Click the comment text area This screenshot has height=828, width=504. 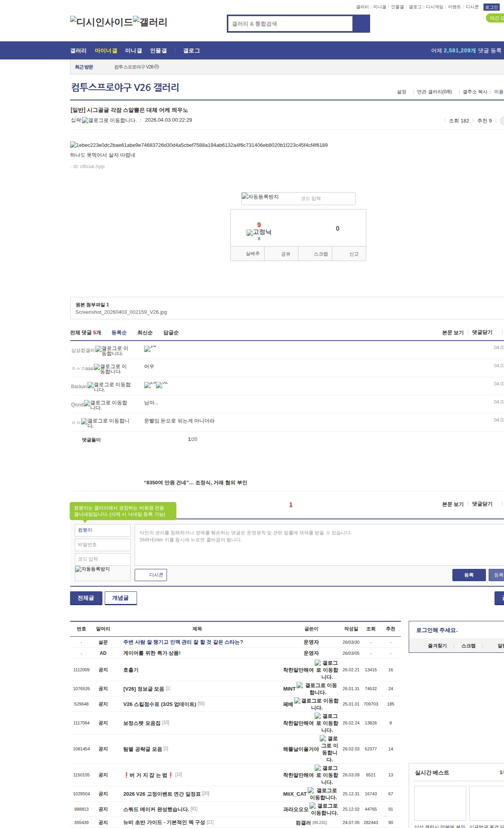[319, 545]
